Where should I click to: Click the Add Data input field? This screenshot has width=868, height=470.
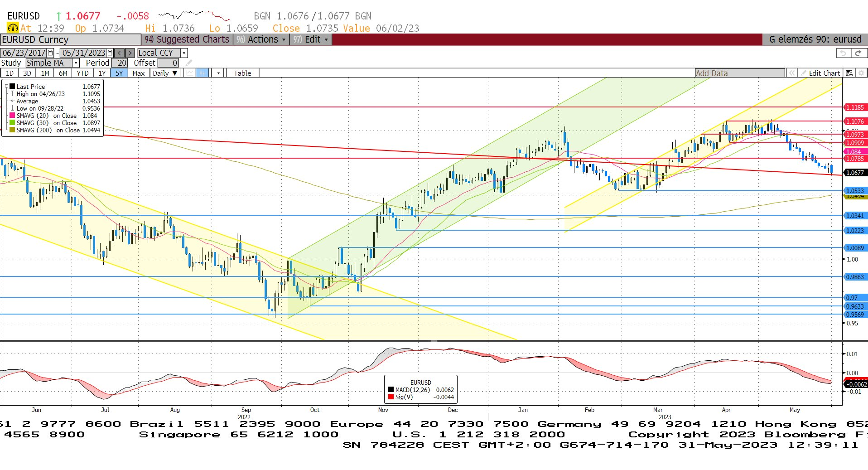740,73
